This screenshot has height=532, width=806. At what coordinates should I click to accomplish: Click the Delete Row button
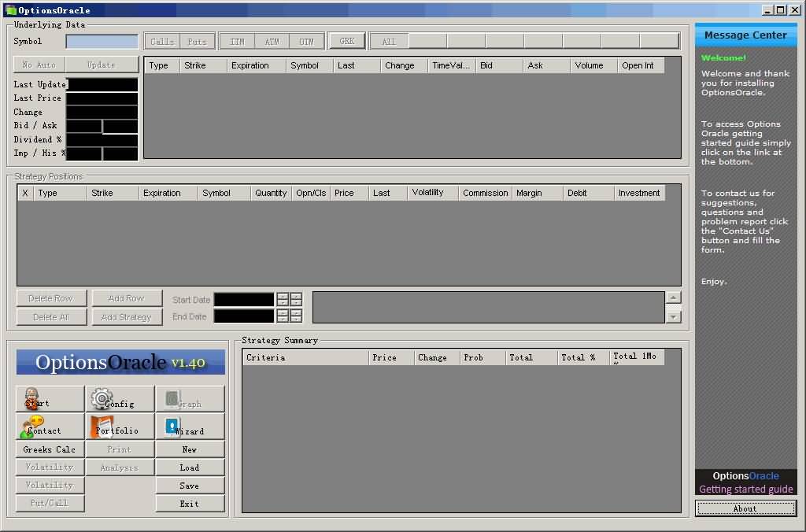click(x=51, y=298)
